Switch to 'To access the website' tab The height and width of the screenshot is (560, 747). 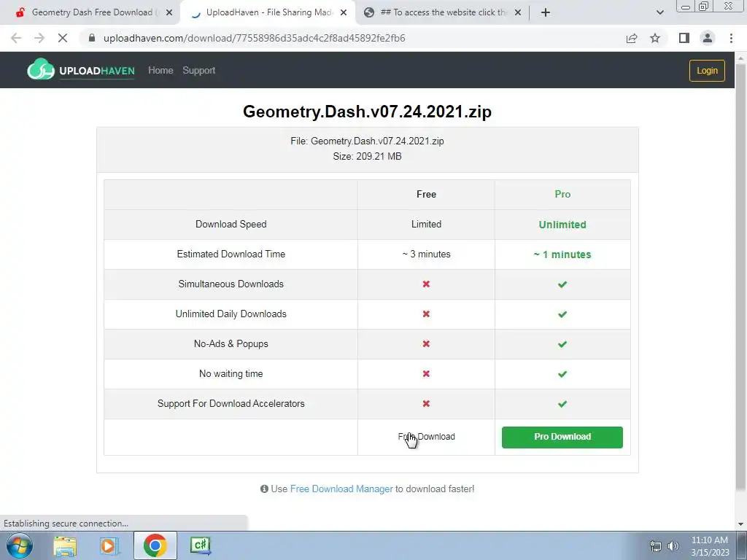pyautogui.click(x=443, y=12)
